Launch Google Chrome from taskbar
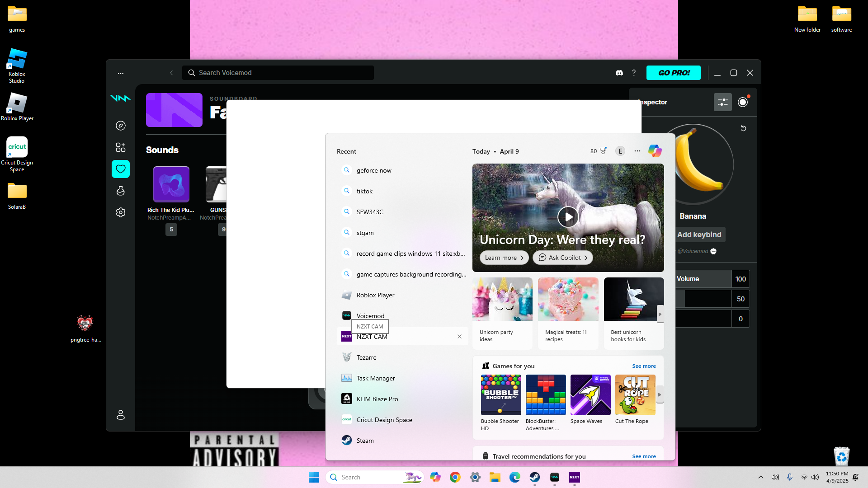The width and height of the screenshot is (868, 488). pos(455,477)
